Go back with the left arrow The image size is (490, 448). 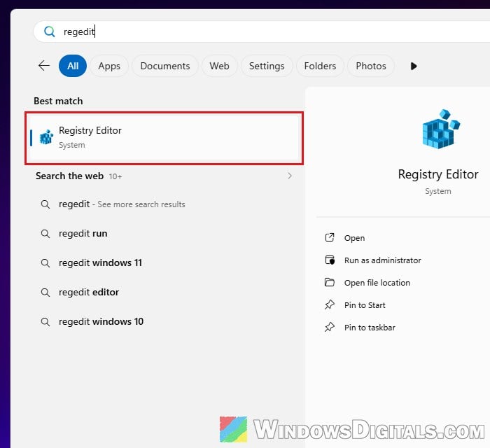pos(44,66)
